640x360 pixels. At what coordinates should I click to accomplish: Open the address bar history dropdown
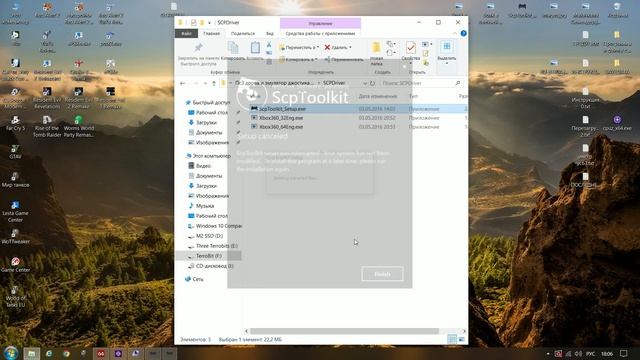coord(365,83)
